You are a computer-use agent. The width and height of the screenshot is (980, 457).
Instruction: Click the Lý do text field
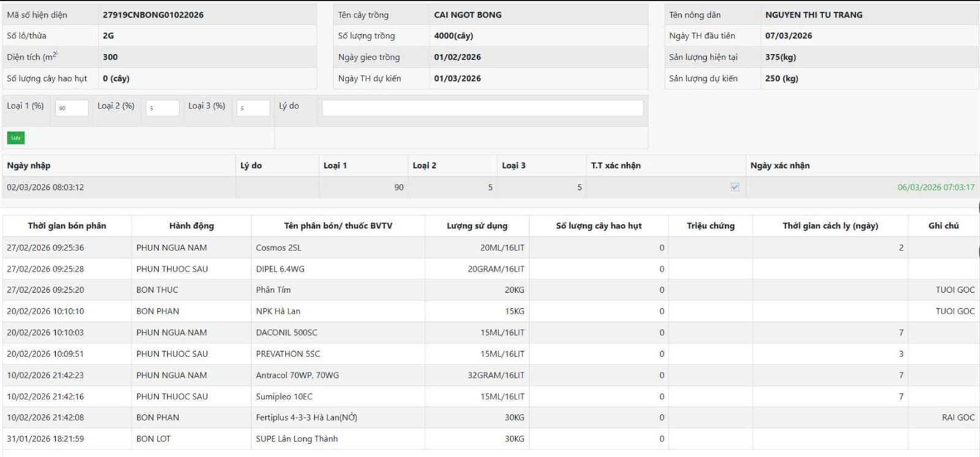(x=482, y=108)
